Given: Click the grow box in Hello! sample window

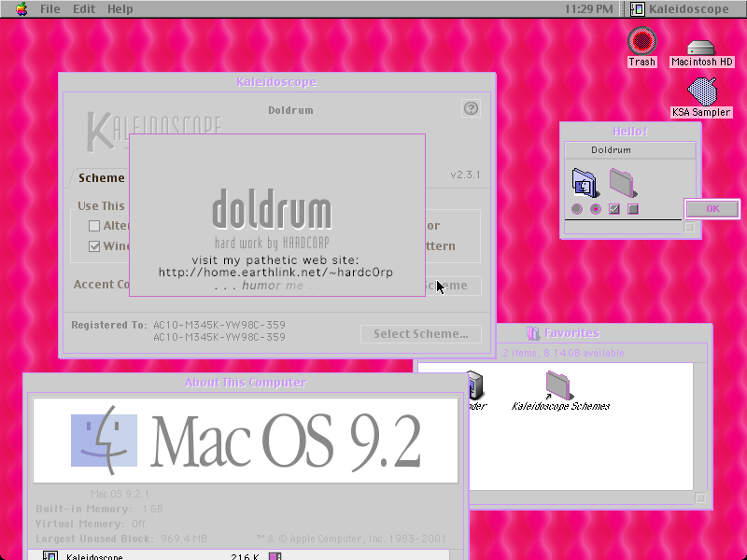Looking at the screenshot, I should coord(689,227).
